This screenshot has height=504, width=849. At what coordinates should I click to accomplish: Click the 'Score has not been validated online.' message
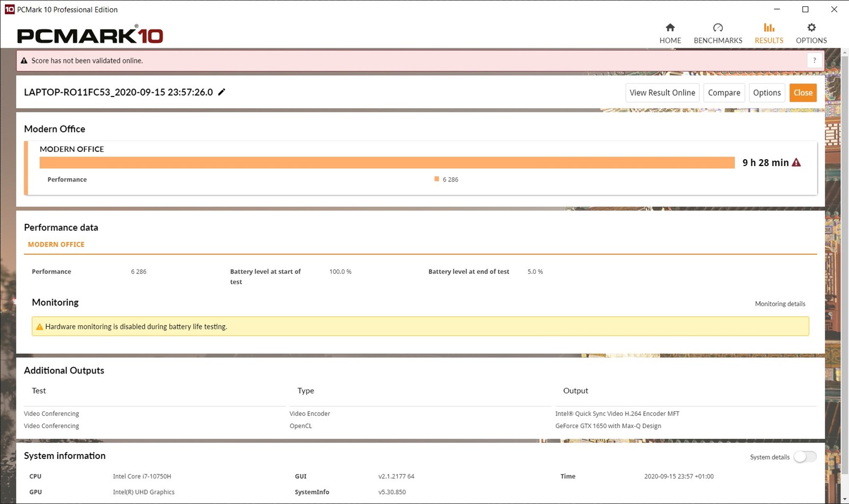click(x=87, y=60)
